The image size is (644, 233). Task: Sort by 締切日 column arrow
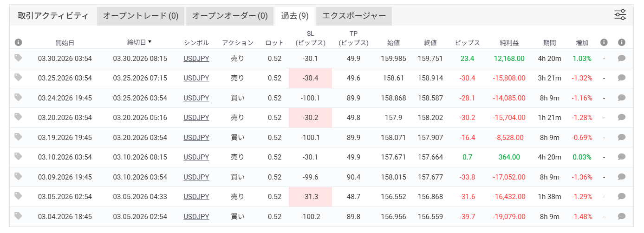[150, 42]
